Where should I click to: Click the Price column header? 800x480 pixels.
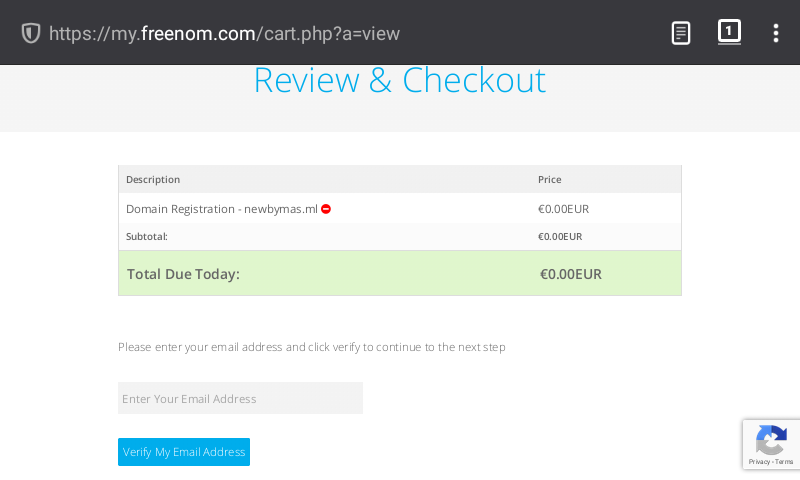[x=550, y=179]
